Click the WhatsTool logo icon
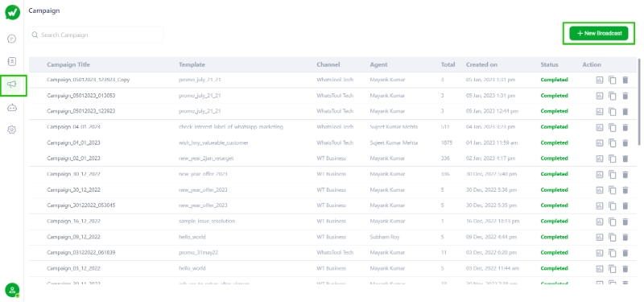644x302 pixels. click(12, 12)
